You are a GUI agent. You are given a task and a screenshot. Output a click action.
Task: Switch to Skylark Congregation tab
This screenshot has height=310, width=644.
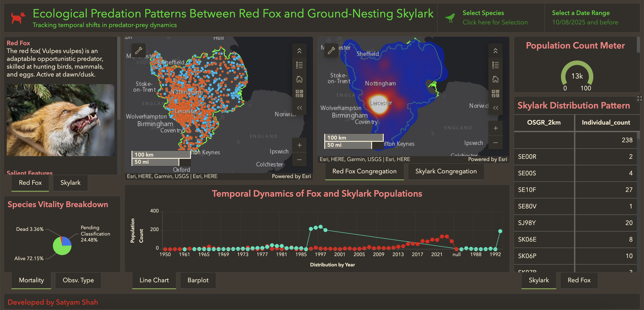[446, 171]
